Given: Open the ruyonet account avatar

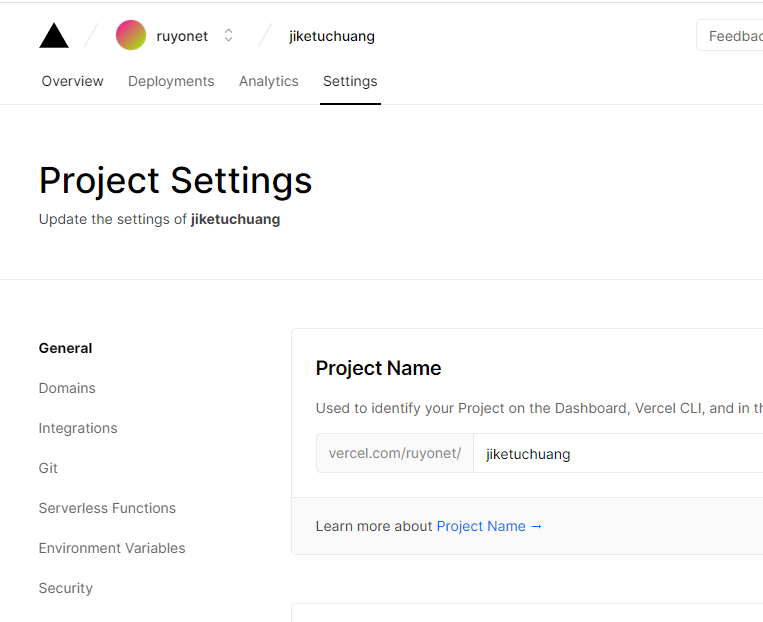Looking at the screenshot, I should (131, 35).
